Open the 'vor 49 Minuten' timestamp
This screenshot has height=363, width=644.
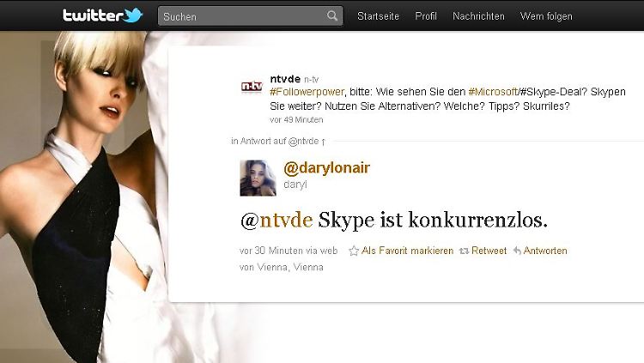point(296,120)
